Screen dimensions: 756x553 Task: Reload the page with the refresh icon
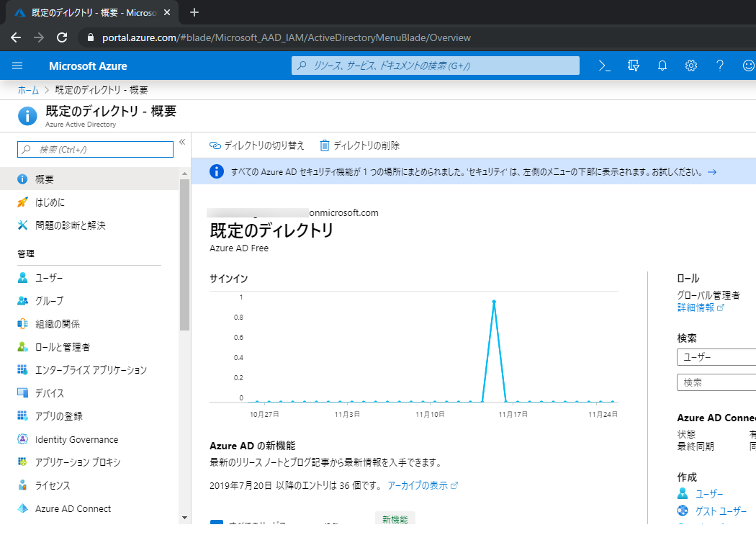tap(62, 37)
